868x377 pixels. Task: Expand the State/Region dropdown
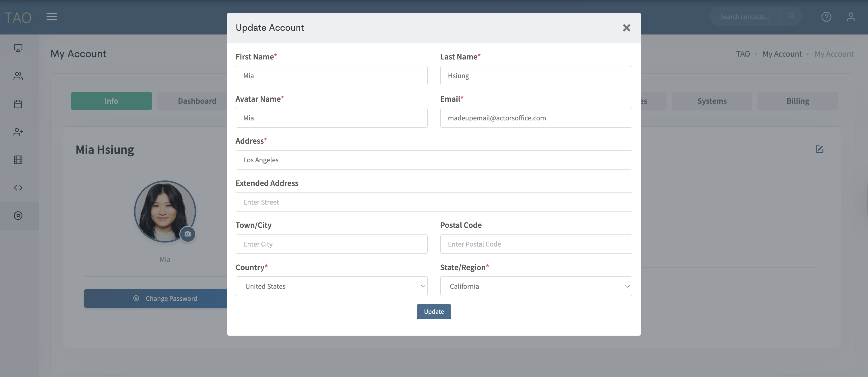(x=536, y=286)
